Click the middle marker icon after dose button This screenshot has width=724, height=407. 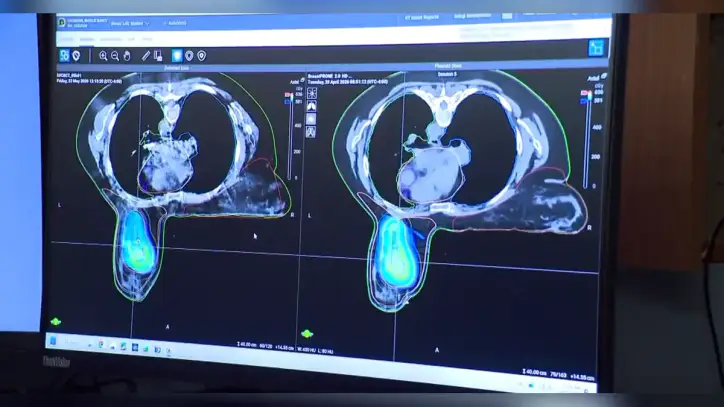point(189,56)
